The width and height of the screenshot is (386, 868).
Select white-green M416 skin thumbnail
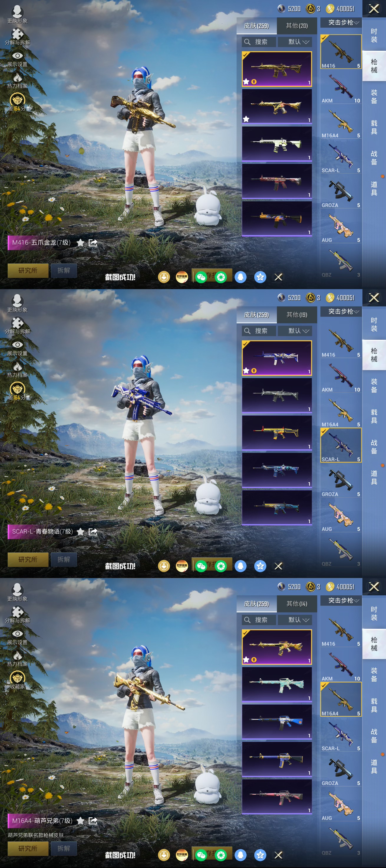(x=277, y=144)
